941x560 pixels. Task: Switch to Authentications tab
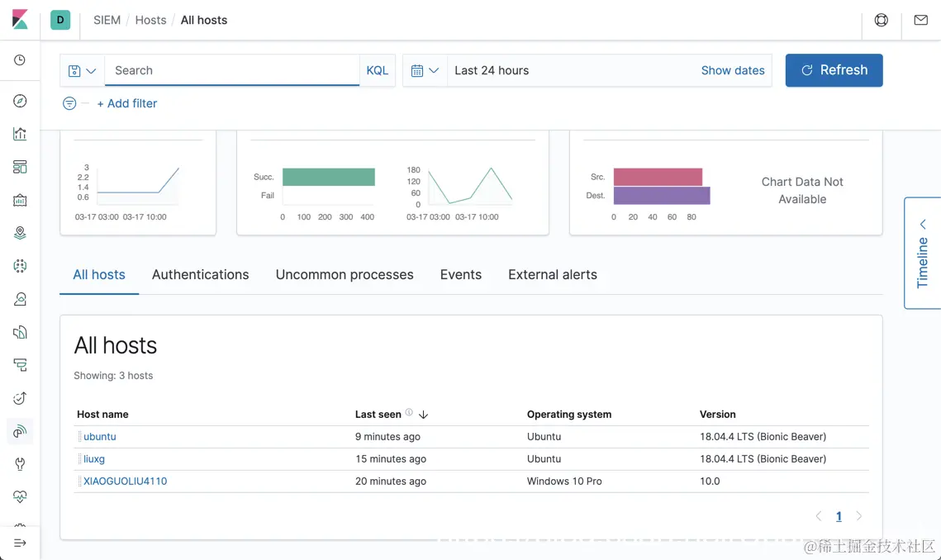(x=201, y=274)
